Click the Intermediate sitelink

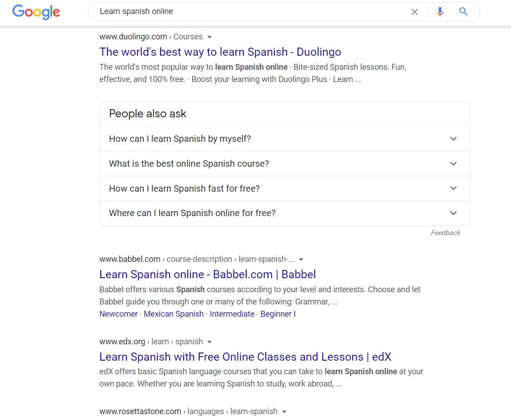pos(232,314)
